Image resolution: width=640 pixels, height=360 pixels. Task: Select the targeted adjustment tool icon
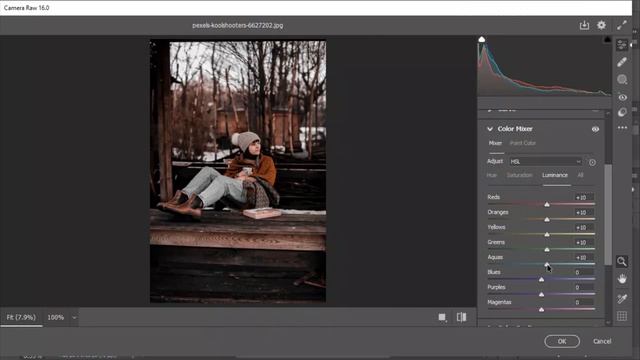[592, 162]
